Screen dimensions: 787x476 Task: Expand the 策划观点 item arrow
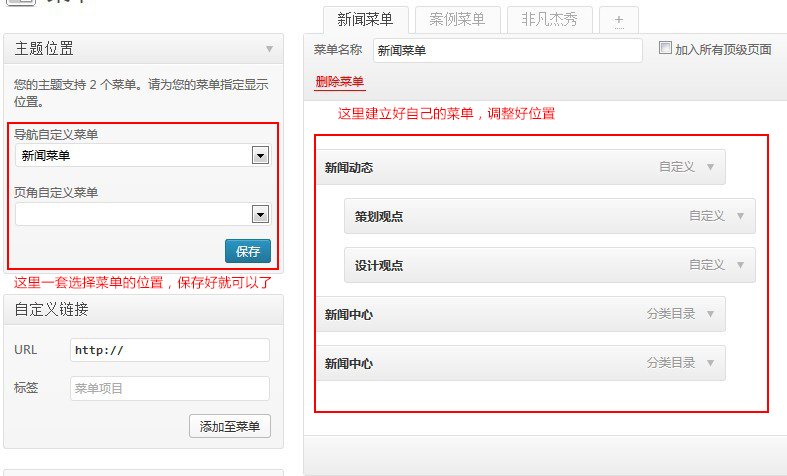[x=740, y=216]
